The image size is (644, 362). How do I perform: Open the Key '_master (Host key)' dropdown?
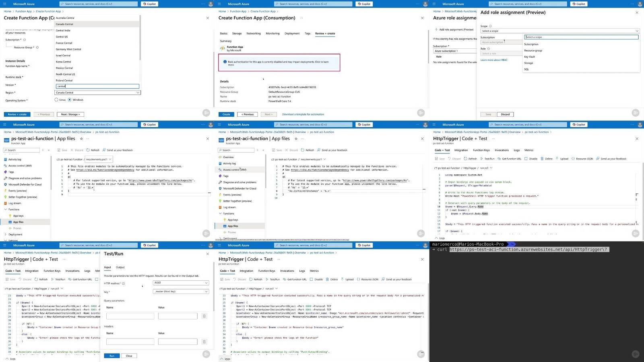[x=181, y=291]
